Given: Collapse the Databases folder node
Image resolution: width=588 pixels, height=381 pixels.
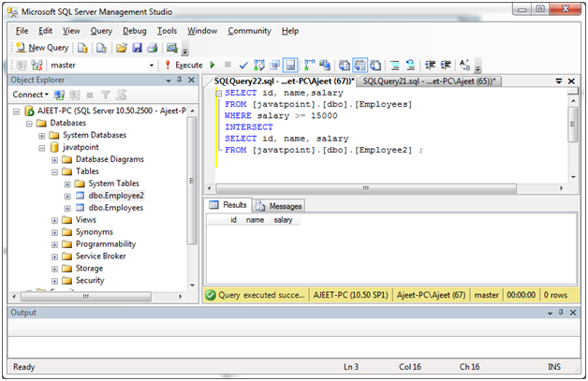Looking at the screenshot, I should (x=29, y=124).
